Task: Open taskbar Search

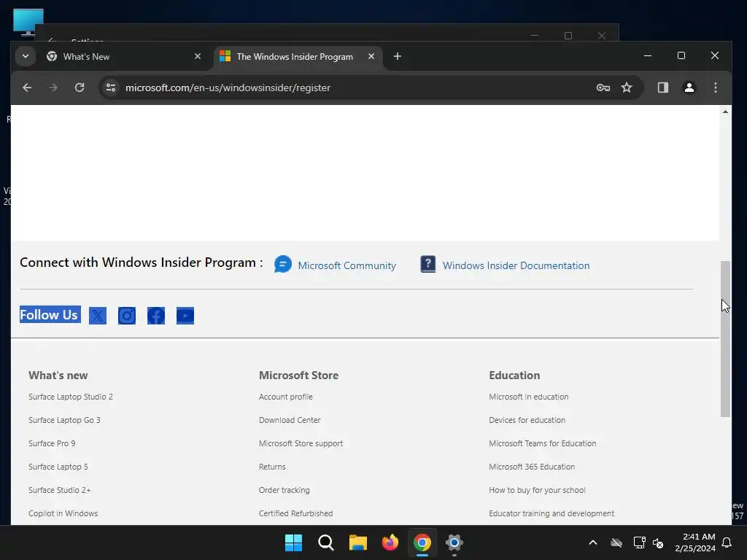Action: tap(326, 542)
